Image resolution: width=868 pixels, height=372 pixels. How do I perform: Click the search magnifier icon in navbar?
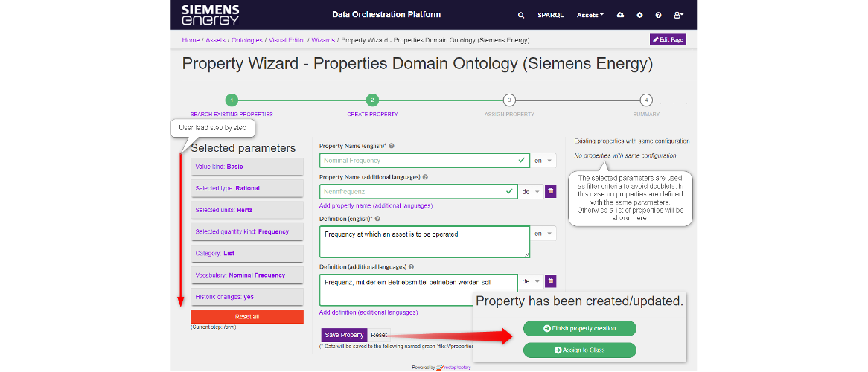tap(521, 15)
